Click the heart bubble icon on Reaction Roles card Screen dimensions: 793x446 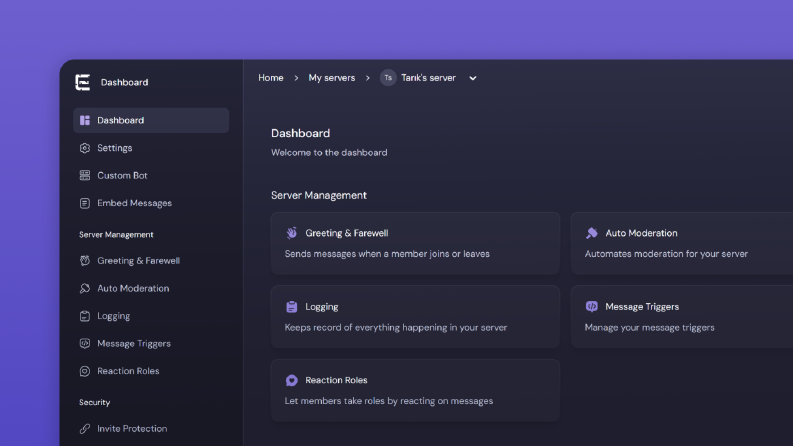pyautogui.click(x=292, y=380)
